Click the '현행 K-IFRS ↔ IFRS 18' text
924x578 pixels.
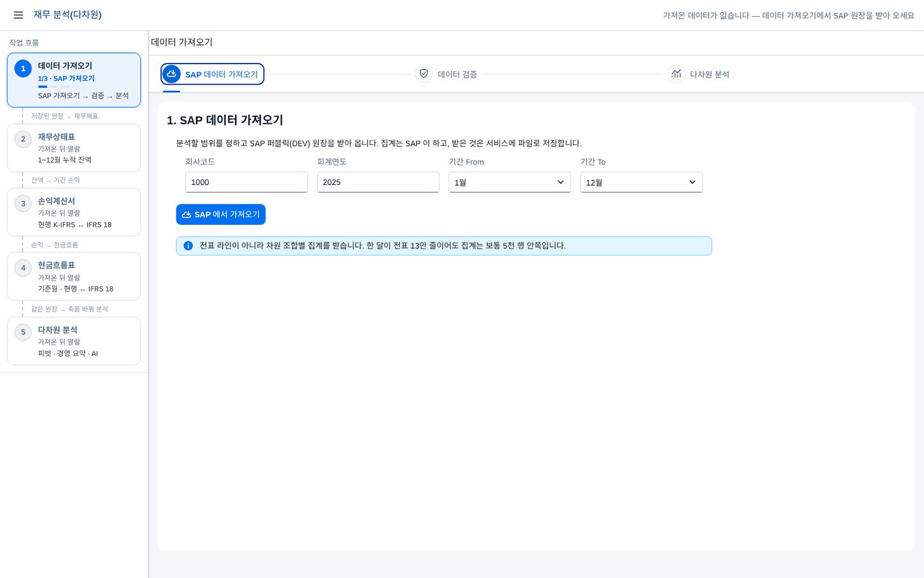[x=74, y=225]
